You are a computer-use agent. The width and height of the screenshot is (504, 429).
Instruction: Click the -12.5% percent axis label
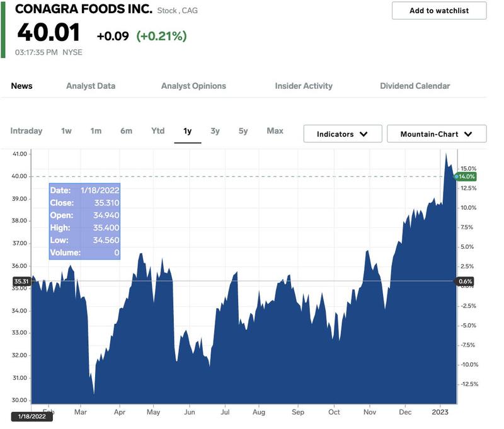tap(469, 384)
